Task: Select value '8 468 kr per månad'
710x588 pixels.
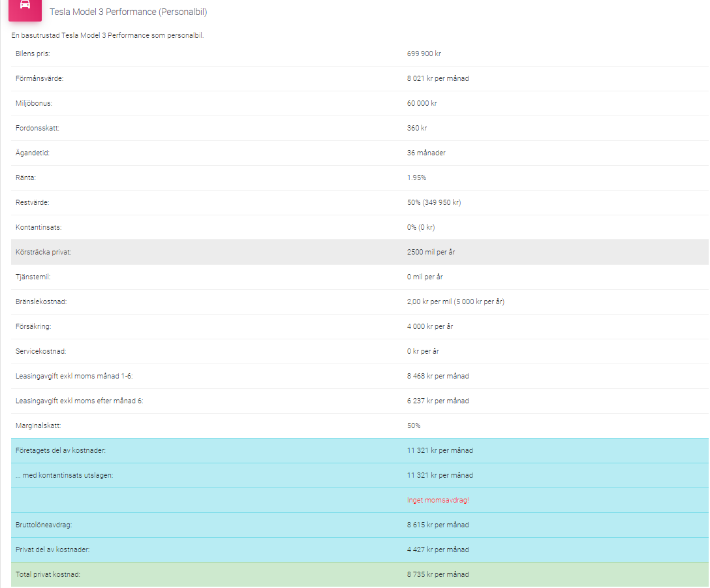Action: click(x=438, y=376)
